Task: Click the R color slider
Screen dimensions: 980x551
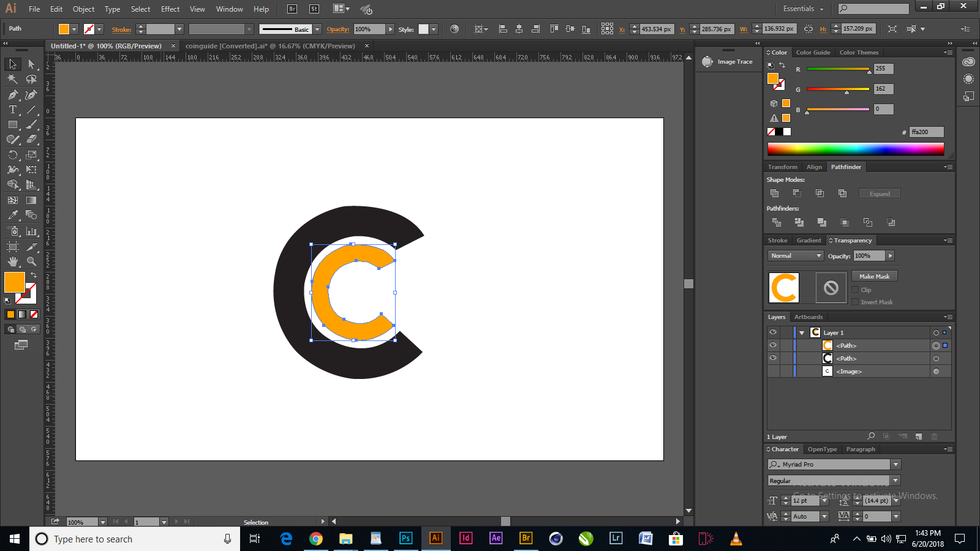Action: pyautogui.click(x=838, y=69)
